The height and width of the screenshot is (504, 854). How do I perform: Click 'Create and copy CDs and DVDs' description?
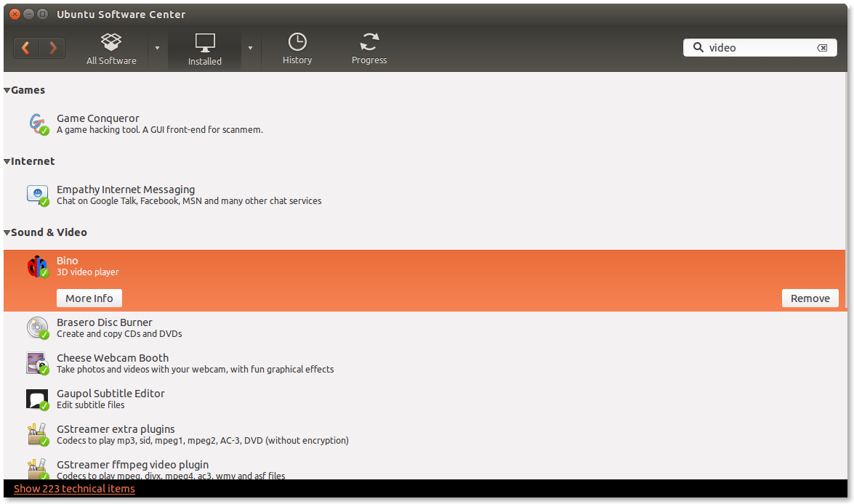119,334
